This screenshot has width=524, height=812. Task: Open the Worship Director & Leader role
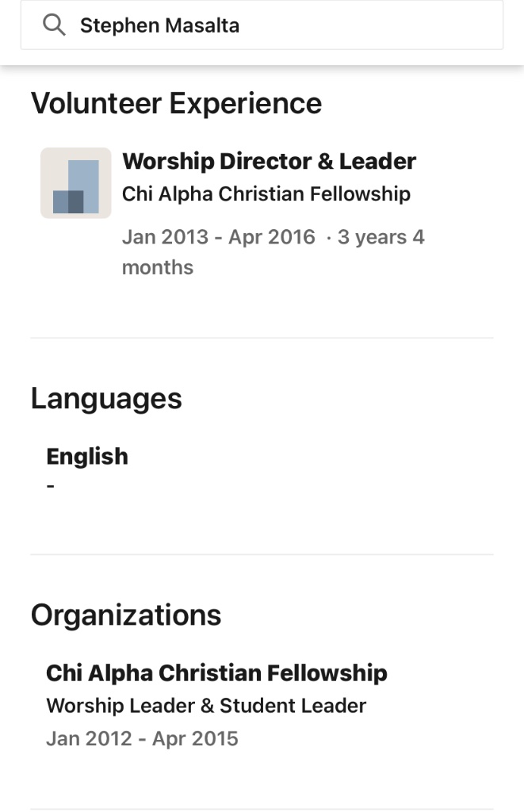(x=269, y=162)
